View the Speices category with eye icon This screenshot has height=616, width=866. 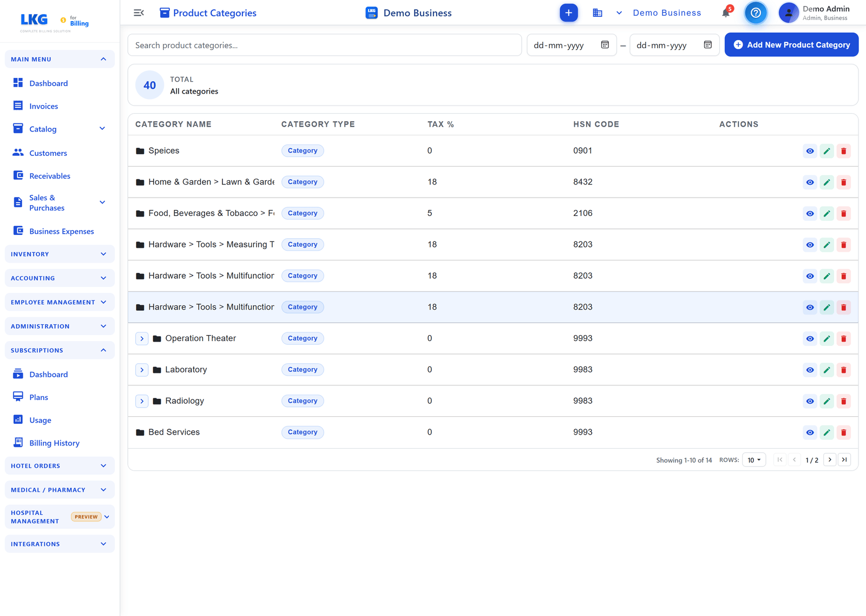click(810, 151)
